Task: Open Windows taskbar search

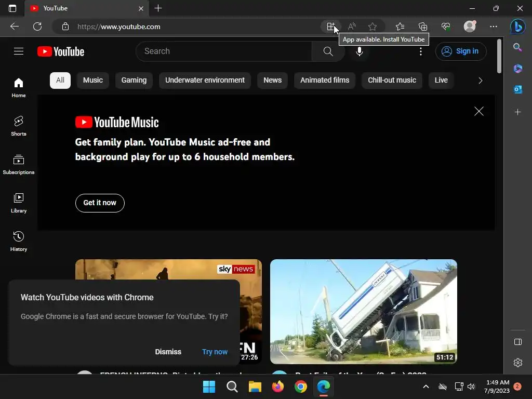Action: click(x=232, y=387)
